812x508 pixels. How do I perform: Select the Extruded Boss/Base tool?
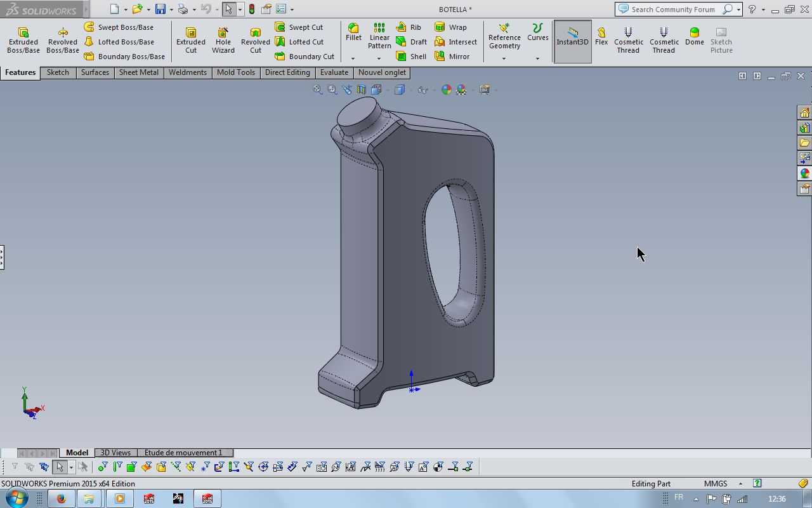[x=23, y=40]
